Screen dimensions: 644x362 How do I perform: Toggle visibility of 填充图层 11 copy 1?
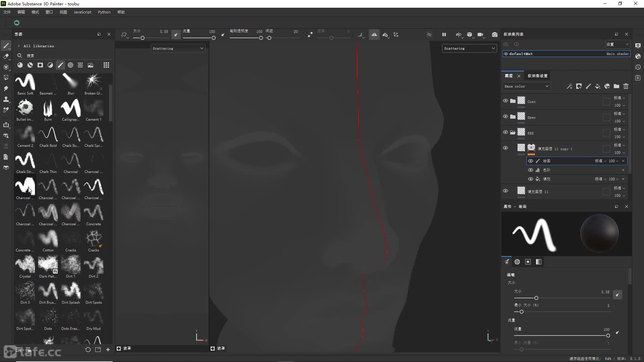coord(505,148)
